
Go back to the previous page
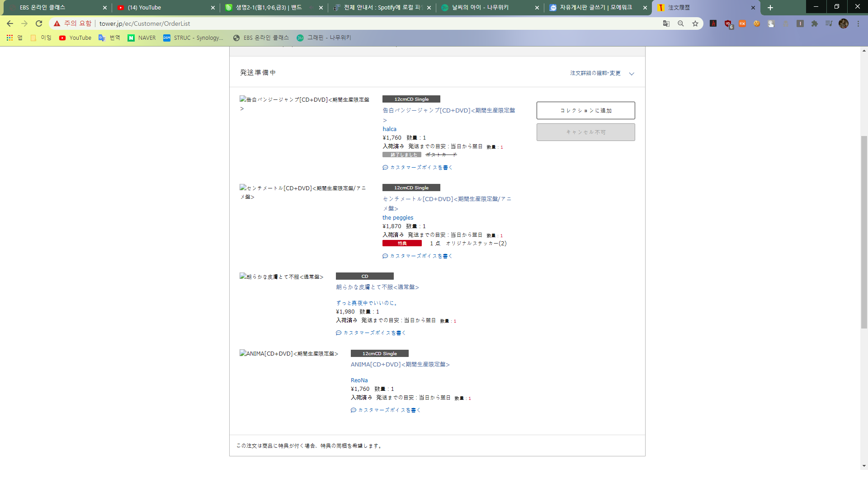(10, 23)
